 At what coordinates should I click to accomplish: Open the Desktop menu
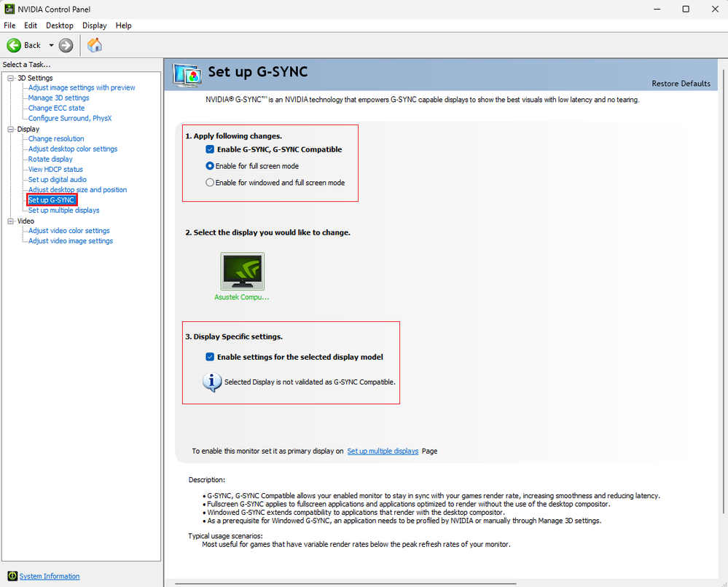(60, 25)
